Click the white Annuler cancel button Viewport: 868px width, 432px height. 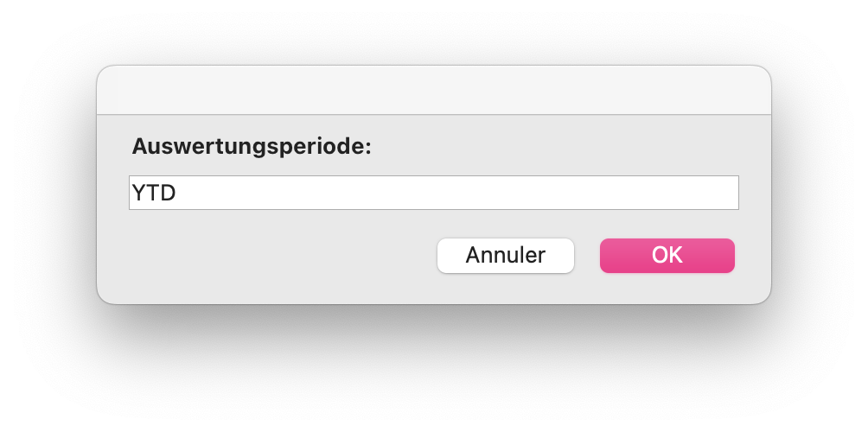[506, 256]
